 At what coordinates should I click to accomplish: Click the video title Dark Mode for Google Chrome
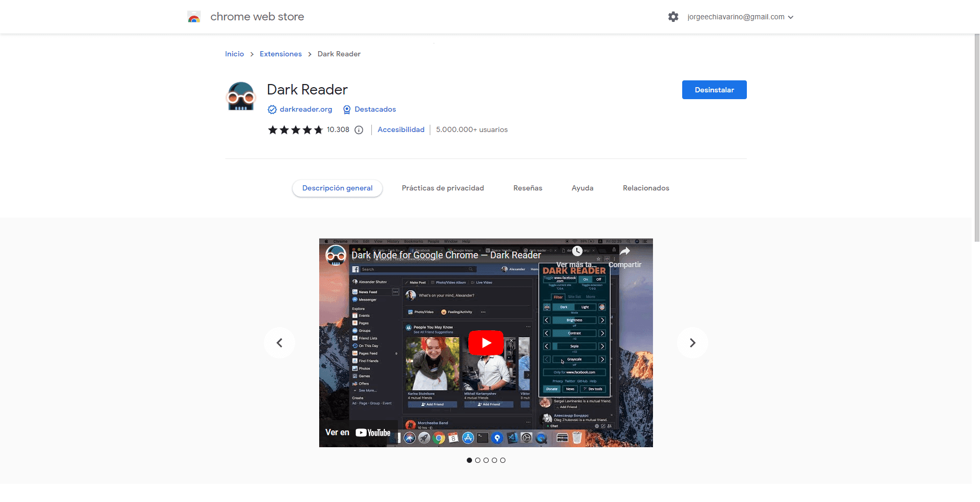click(x=446, y=255)
